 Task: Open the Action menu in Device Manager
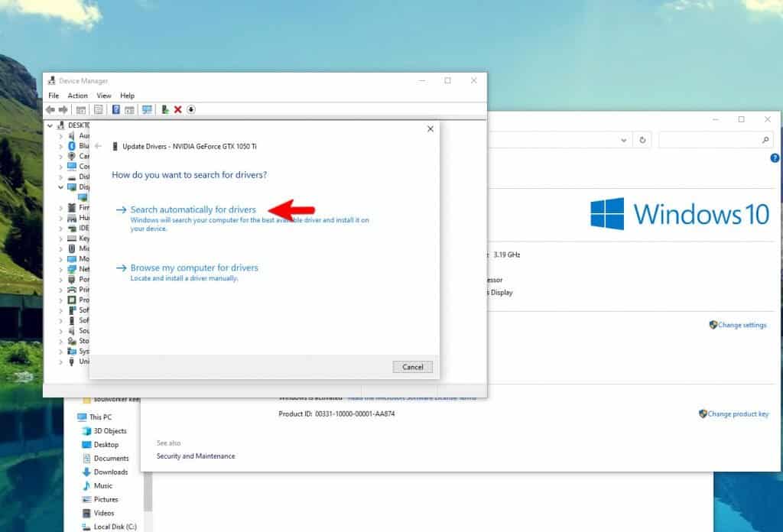77,96
